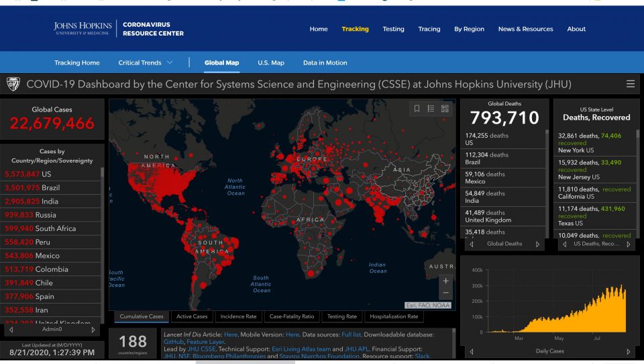Viewport: 644px width, 364px height.
Task: Advance US Deaths, Recovered panel right arrow
Action: 628,244
